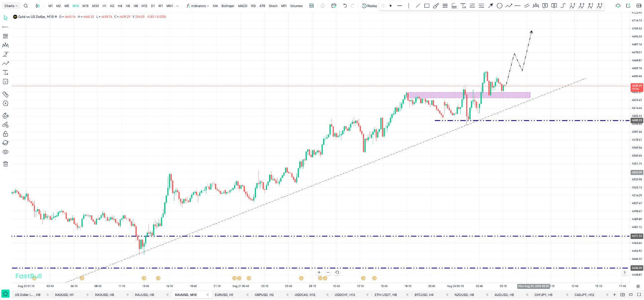Select the text tool in left sidebar

(5, 72)
